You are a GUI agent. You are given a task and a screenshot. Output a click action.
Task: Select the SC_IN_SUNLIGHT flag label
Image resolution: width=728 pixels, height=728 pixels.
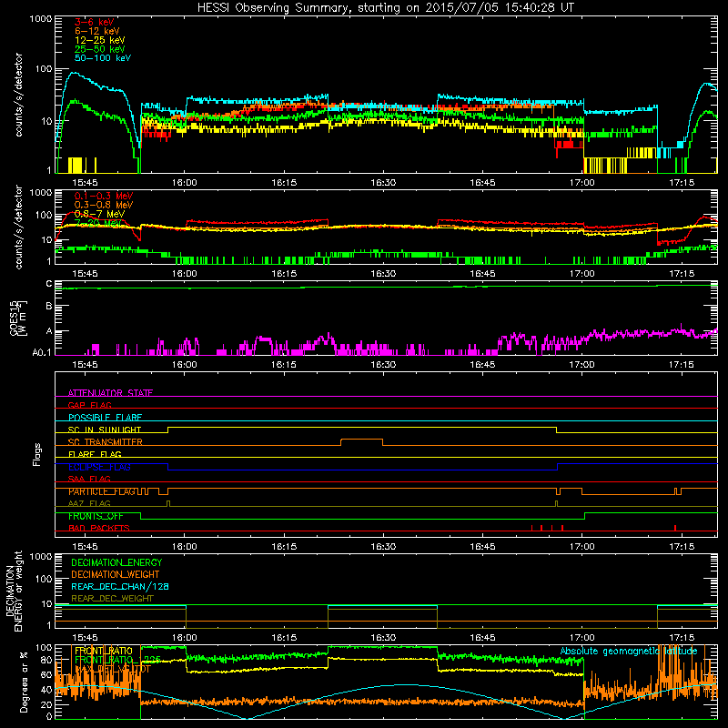105,430
